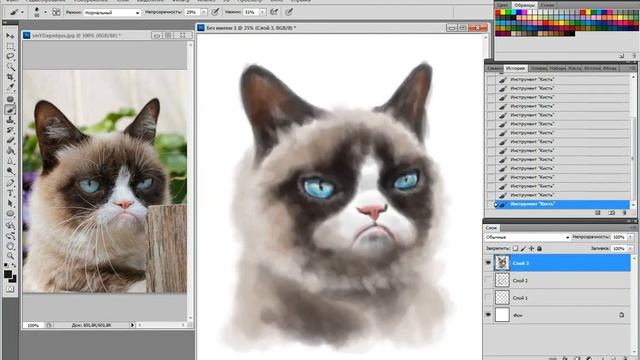Screen dimensions: 640x360
Task: Select the Type tool
Action: tap(10, 193)
